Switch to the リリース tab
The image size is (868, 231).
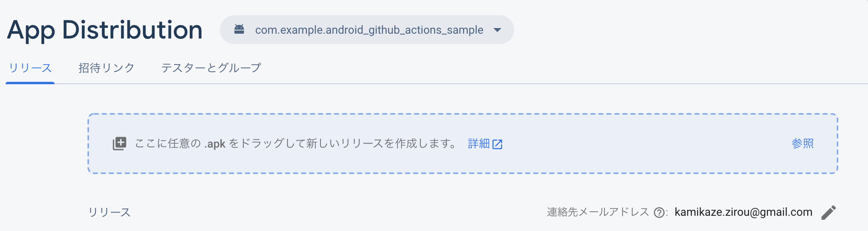[x=30, y=68]
